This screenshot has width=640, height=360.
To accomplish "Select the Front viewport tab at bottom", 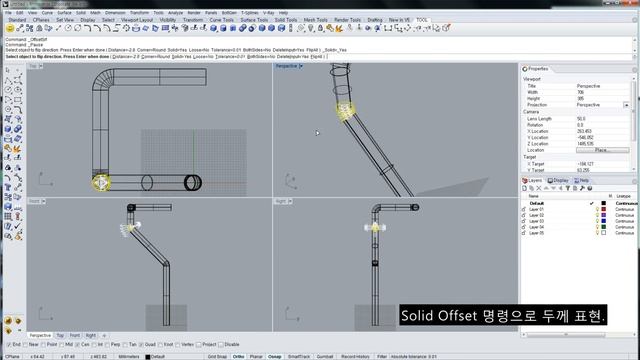I will pos(75,336).
